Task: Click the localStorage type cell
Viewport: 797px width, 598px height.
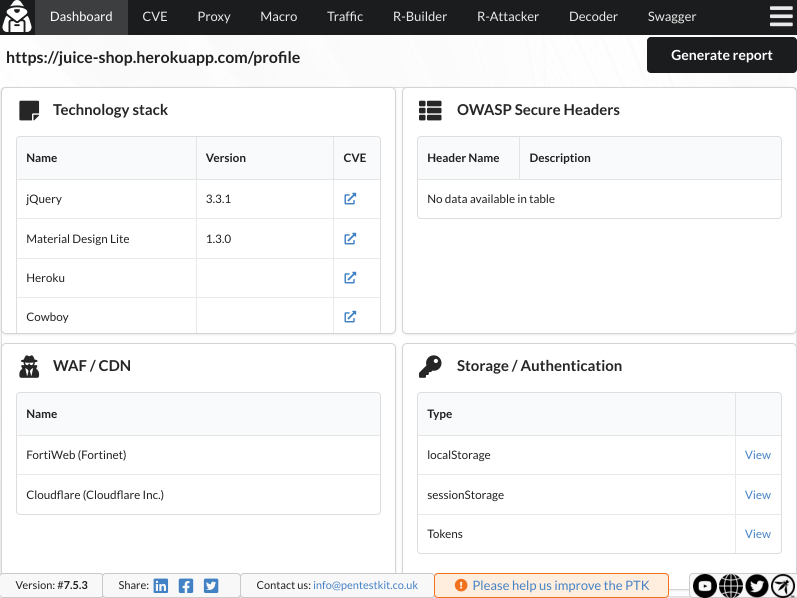Action: [576, 455]
